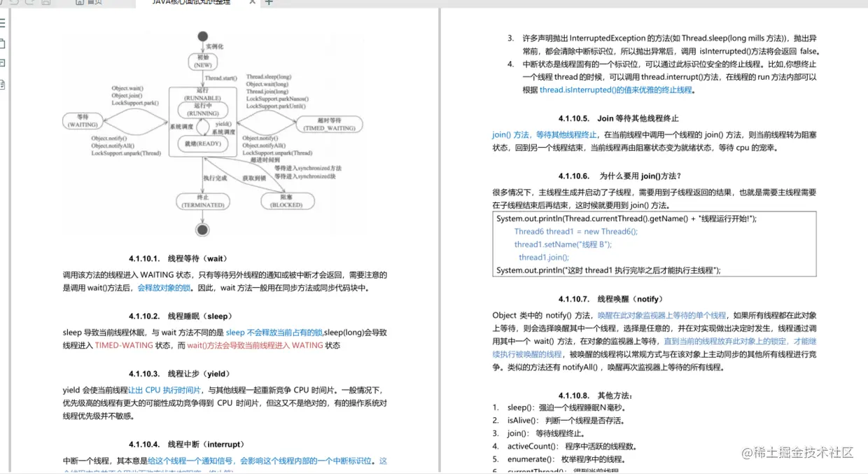This screenshot has width=868, height=474.
Task: Click the LockSupport.parkUntil() label in the diagram
Action: click(x=274, y=106)
